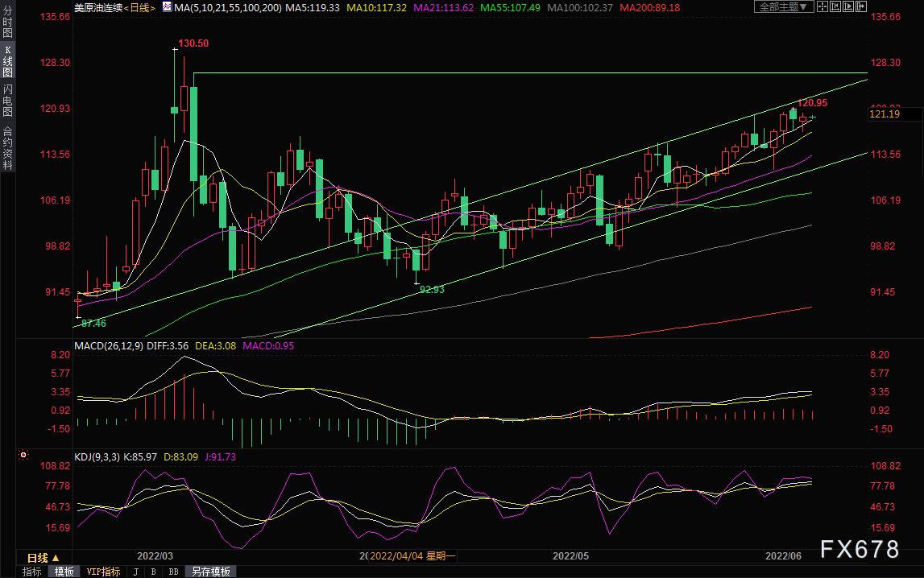Click the 另存模板 button
924x578 pixels.
tap(210, 572)
